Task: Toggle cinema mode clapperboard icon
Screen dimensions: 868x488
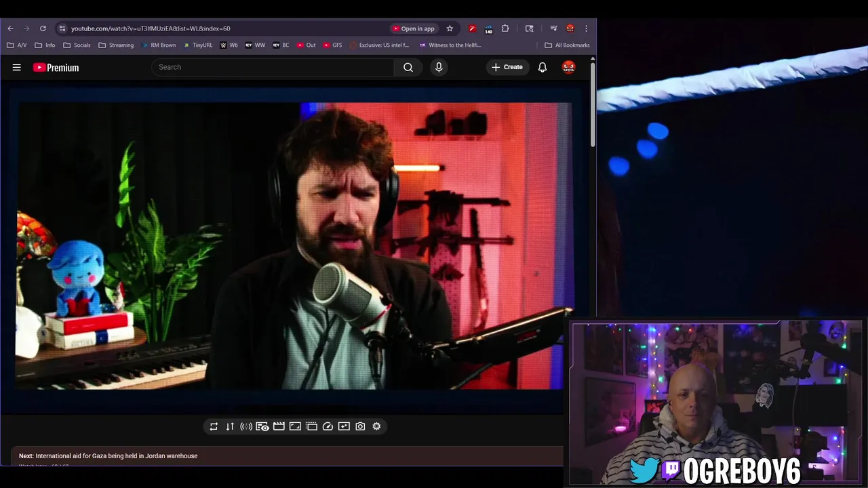Action: click(x=279, y=426)
